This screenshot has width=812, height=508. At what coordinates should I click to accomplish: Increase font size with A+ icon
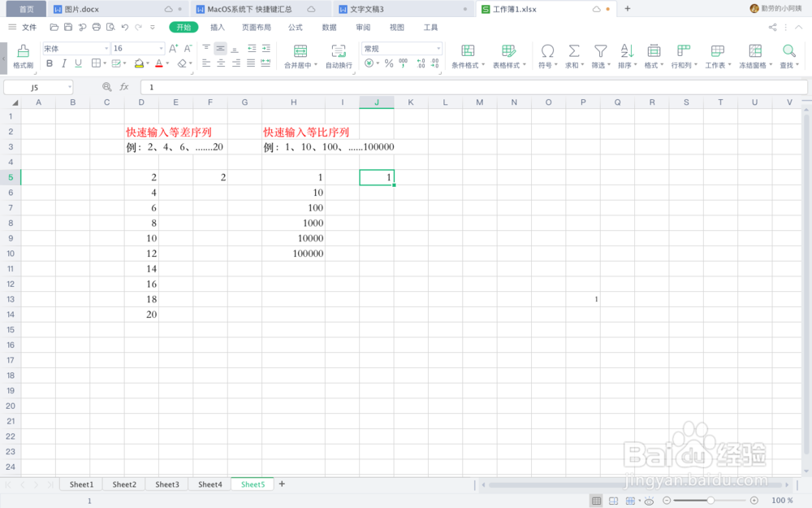[x=174, y=48]
